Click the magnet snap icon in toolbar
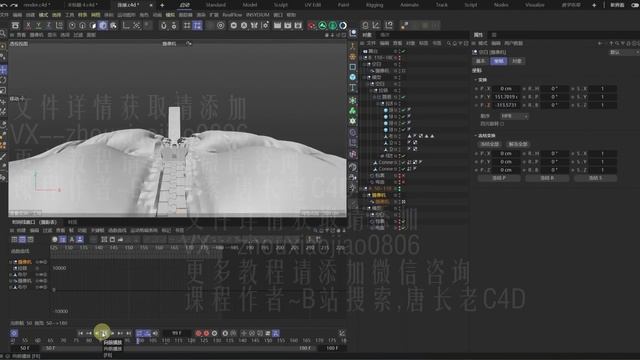Viewport: 640px width, 360px height. 164,25
